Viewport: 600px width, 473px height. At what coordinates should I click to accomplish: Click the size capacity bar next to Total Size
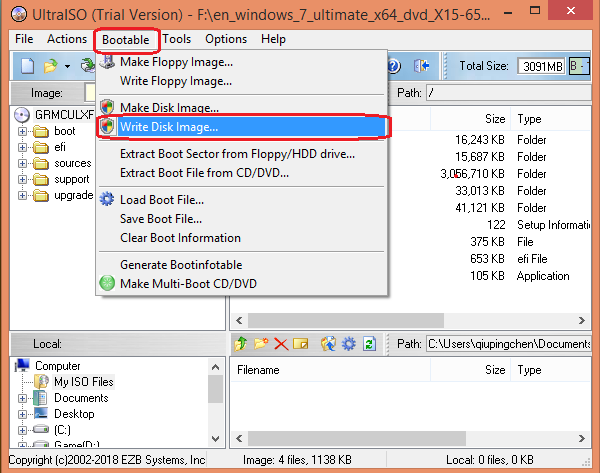[x=579, y=66]
